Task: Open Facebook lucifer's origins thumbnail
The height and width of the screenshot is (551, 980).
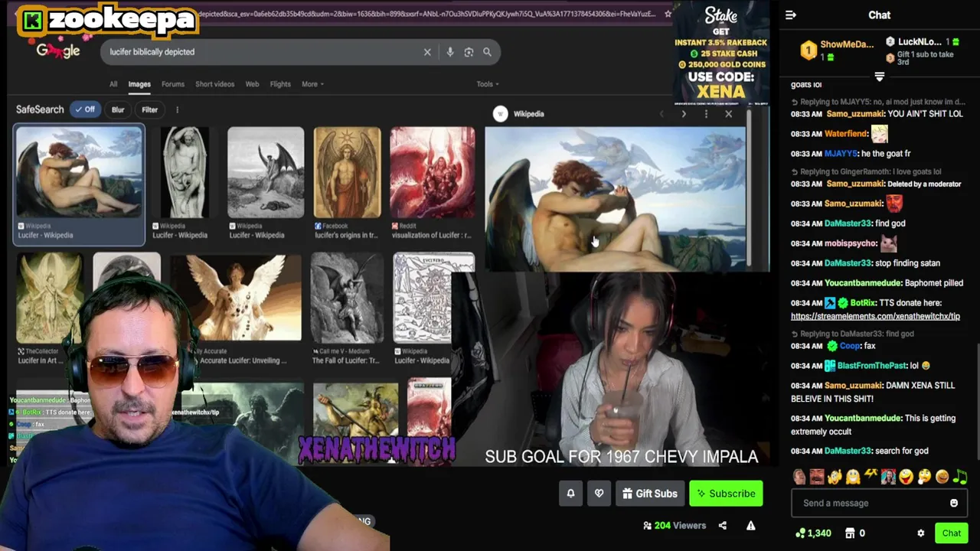Action: pos(347,173)
